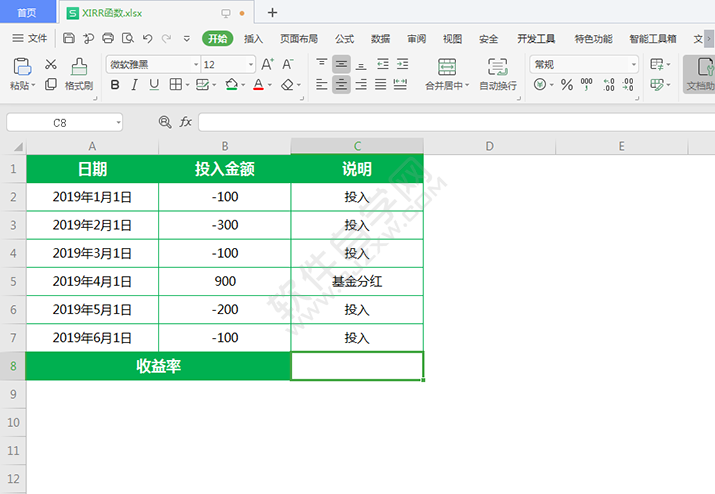Open the File (文件) menu
Screen dimensions: 715x494
tap(30, 38)
